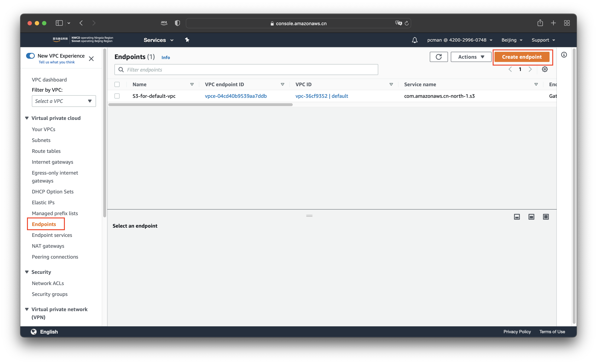Set split panel to small bottom view

click(517, 217)
